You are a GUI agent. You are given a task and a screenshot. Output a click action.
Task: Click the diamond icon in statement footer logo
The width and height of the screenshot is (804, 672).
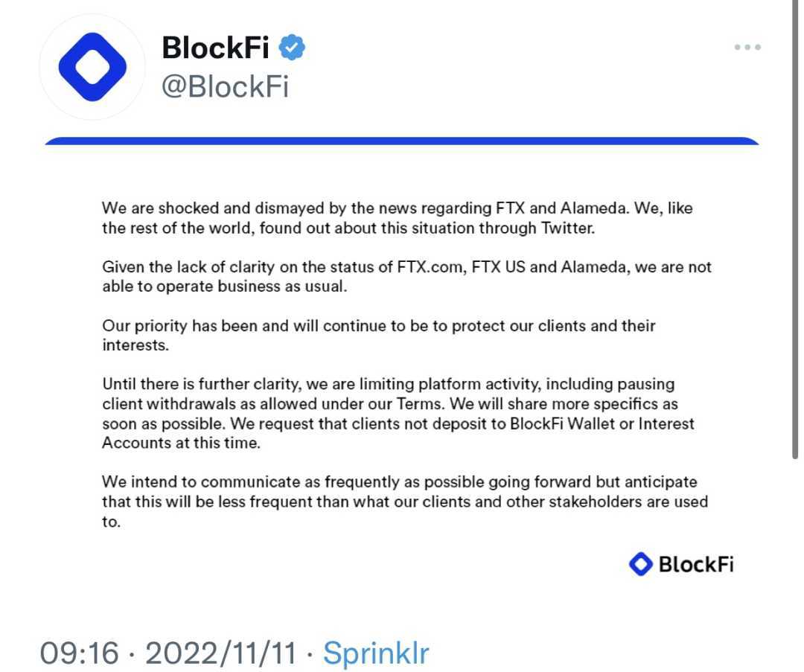pyautogui.click(x=640, y=564)
